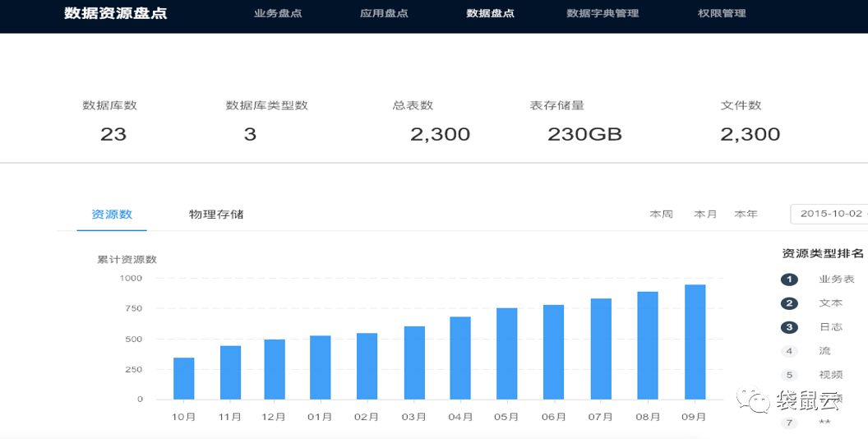Click the 06月 bar in chart
Screen dimensions: 868x439
coord(553,352)
